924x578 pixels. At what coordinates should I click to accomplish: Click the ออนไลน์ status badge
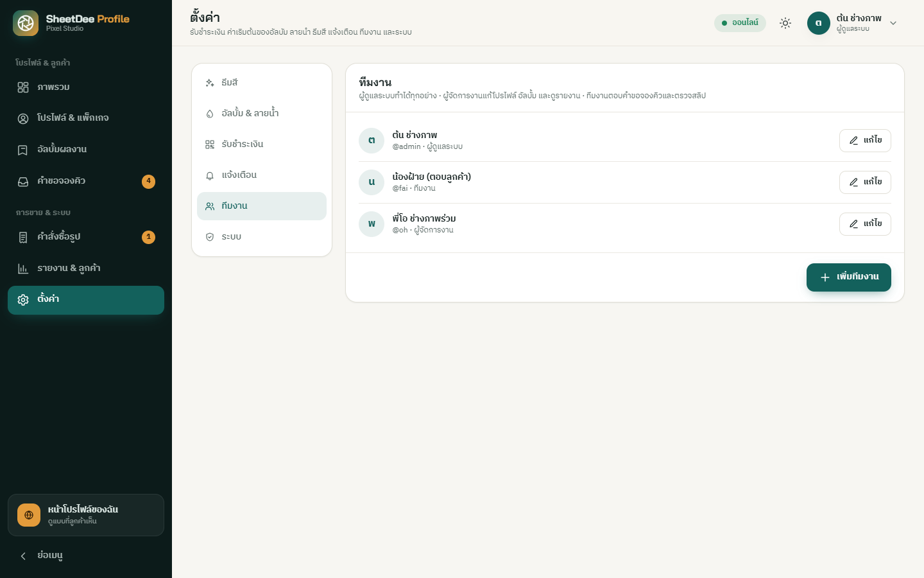[740, 23]
